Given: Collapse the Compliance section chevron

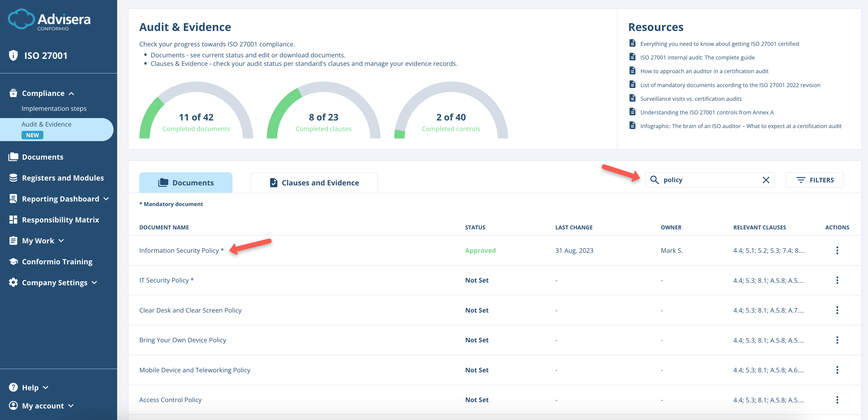Looking at the screenshot, I should pos(71,93).
